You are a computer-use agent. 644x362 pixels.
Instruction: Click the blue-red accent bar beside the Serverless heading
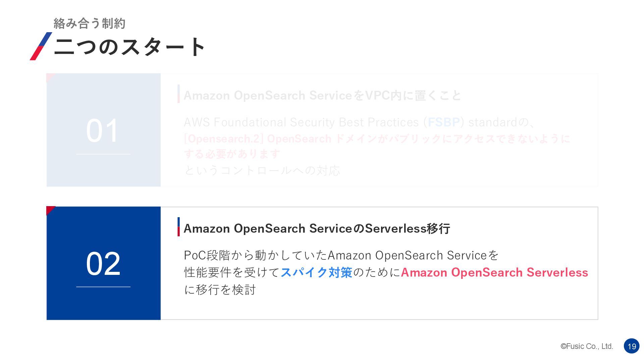(x=178, y=227)
